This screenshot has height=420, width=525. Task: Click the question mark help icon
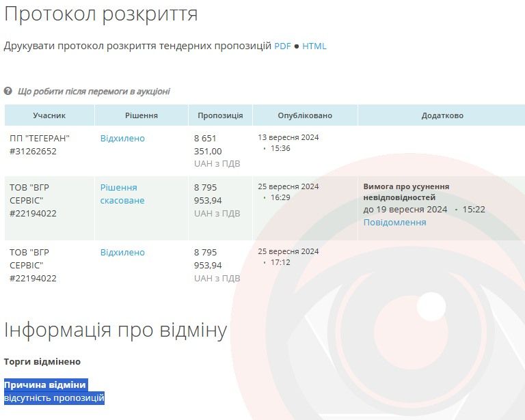tap(8, 91)
